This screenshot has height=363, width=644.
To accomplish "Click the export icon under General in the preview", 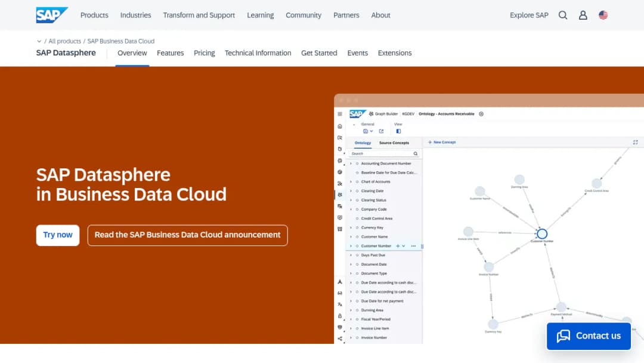I will pyautogui.click(x=381, y=131).
